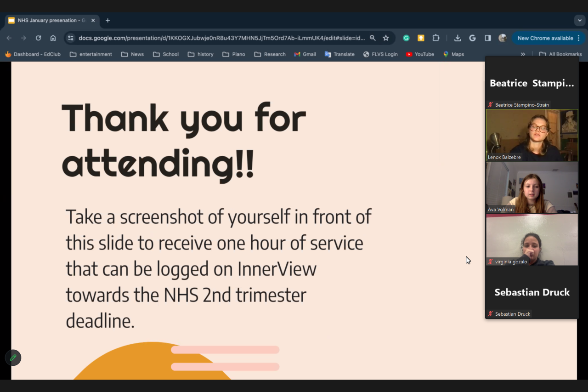Click the "Take a screenshot of yourself" paragraph
Screen dimensions: 588x392
pyautogui.click(x=219, y=269)
